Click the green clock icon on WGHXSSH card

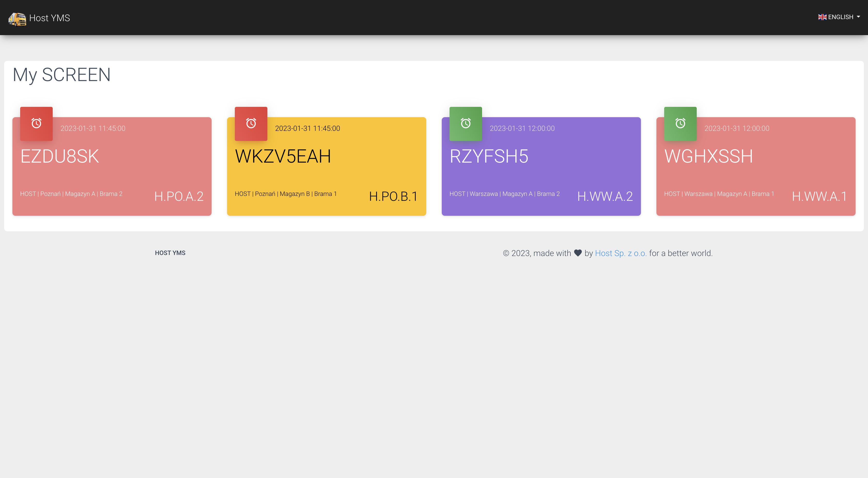[680, 124]
